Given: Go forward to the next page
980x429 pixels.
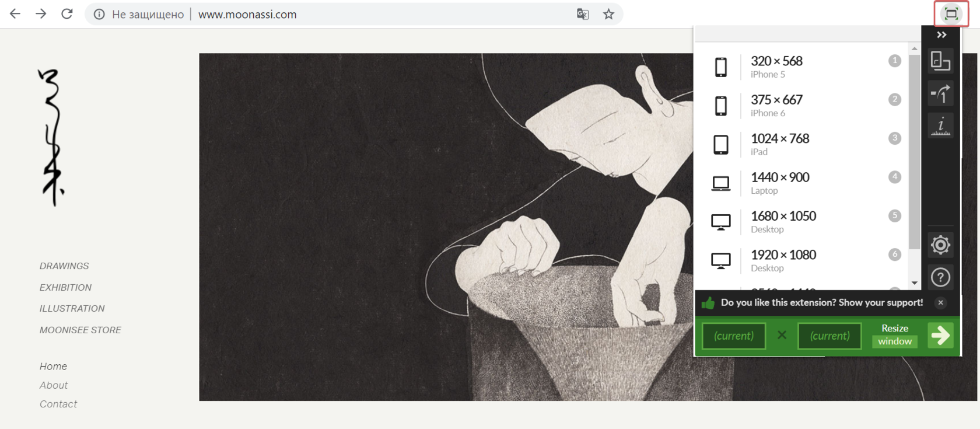Looking at the screenshot, I should [x=41, y=14].
